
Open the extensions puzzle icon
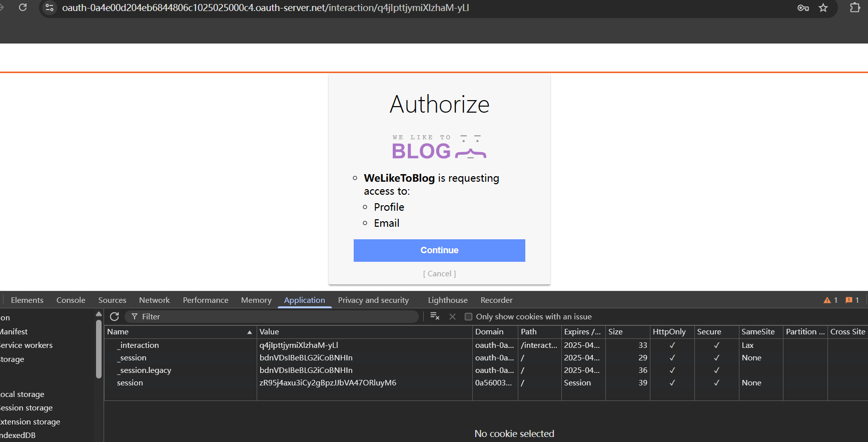point(855,8)
